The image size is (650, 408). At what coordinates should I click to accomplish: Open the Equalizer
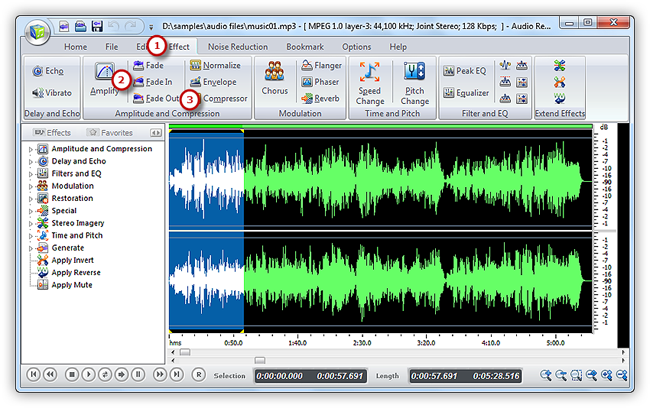(x=466, y=93)
